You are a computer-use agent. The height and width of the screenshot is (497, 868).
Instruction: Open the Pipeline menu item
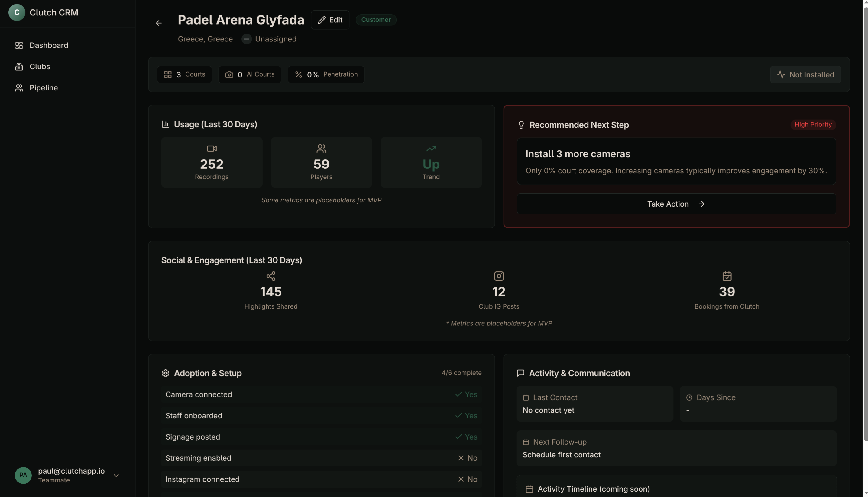pyautogui.click(x=44, y=88)
